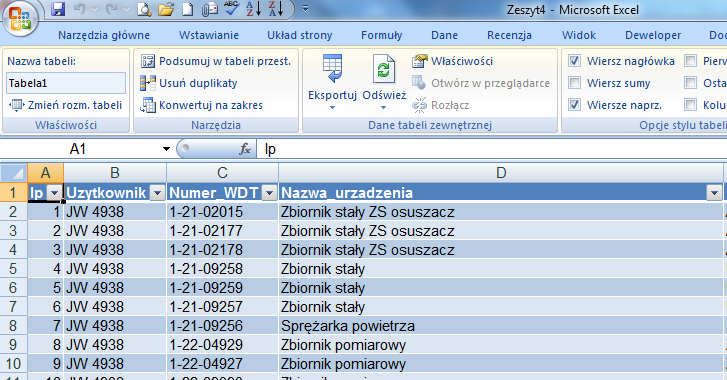Click Rozłącz unlink command

coord(441,105)
